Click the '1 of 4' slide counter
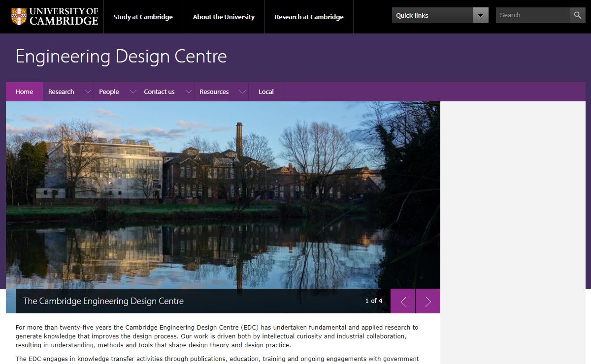This screenshot has height=364, width=591. point(374,301)
